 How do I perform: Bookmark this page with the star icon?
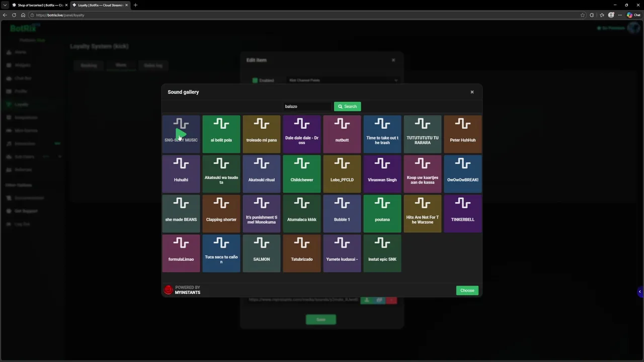[583, 15]
